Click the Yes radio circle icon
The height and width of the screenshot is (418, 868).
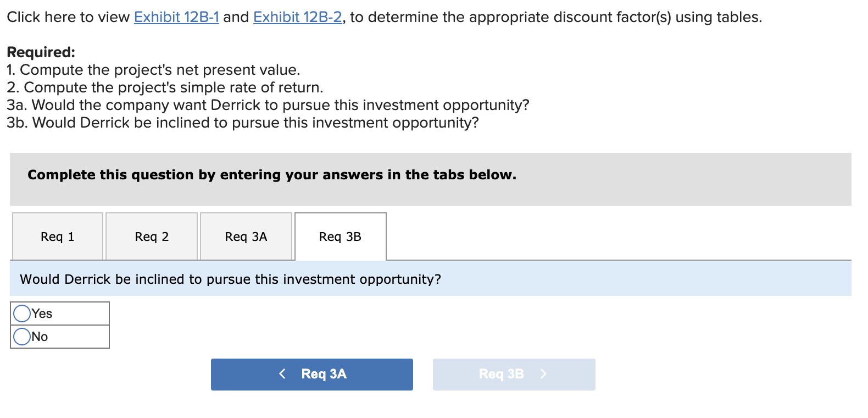pyautogui.click(x=21, y=313)
